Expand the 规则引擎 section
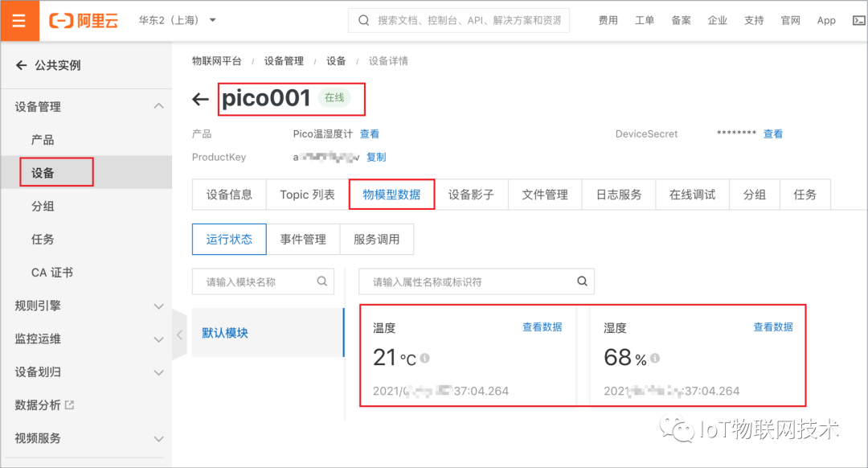 [158, 306]
